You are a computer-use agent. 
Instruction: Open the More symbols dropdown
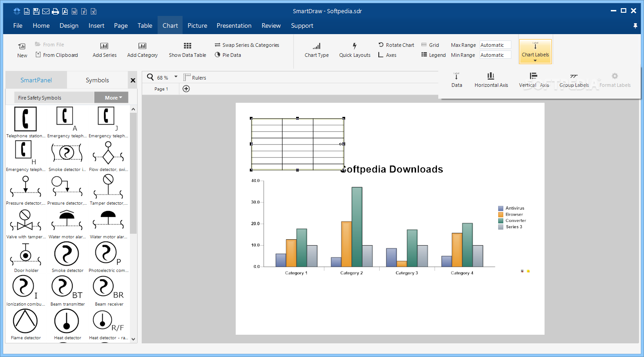tap(111, 97)
